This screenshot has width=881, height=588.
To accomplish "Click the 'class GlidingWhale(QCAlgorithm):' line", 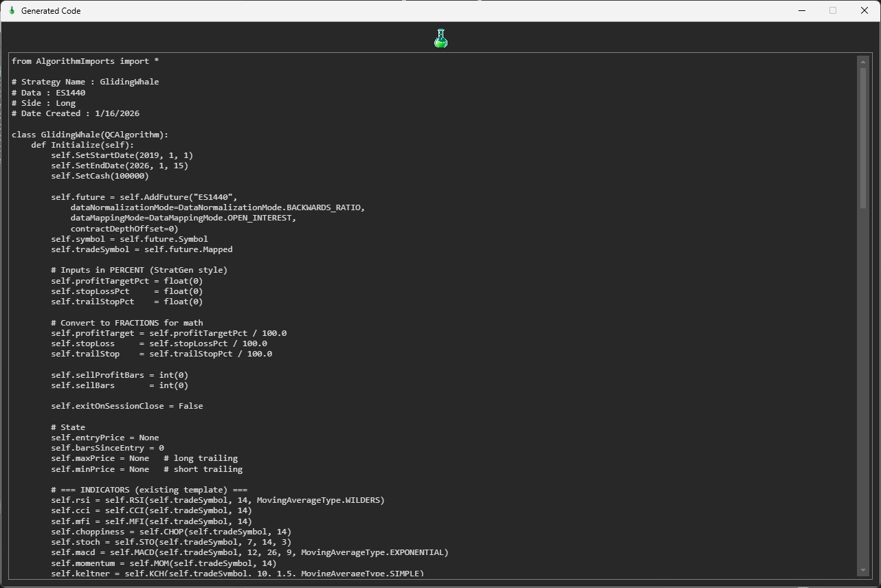I will point(90,135).
